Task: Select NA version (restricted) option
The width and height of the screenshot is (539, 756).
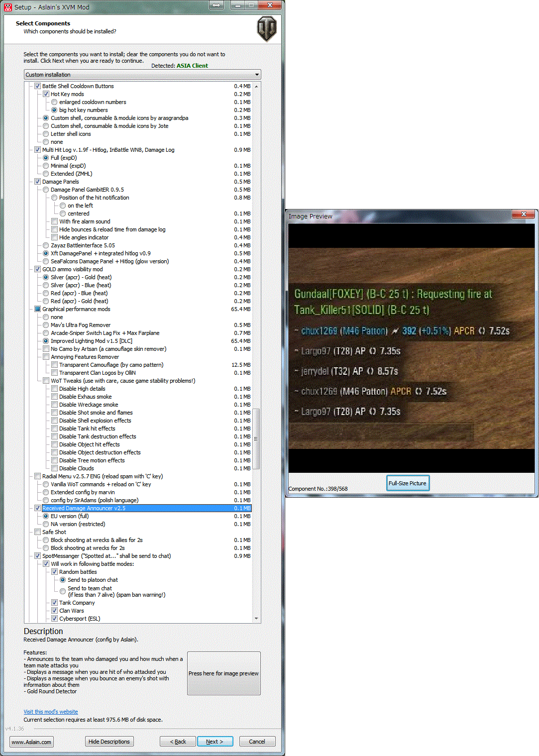Action: 46,524
